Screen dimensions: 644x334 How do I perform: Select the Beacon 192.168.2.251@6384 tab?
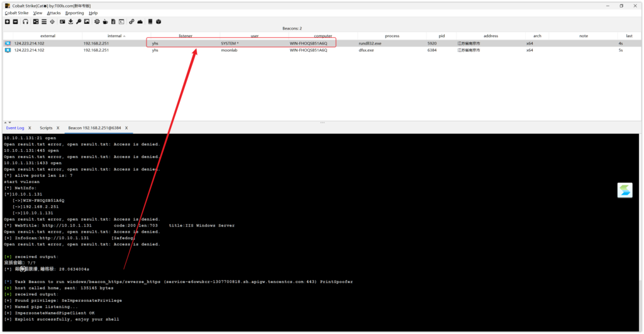click(x=94, y=128)
